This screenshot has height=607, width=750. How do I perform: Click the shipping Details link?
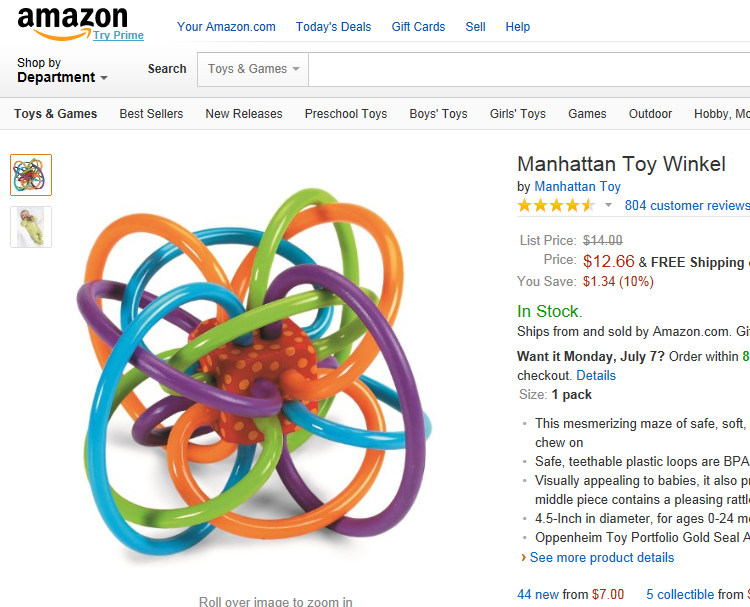tap(596, 376)
